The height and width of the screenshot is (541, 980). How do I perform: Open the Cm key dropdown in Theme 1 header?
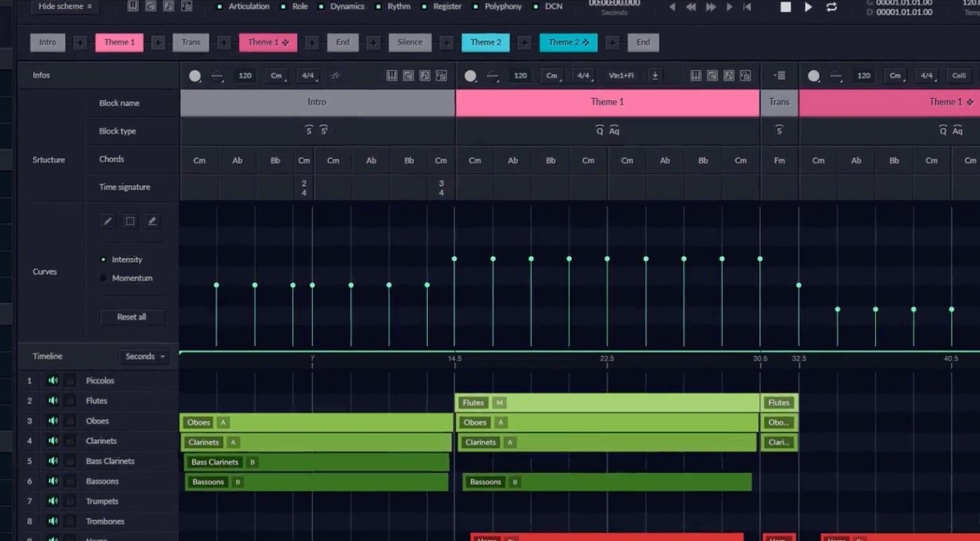(x=552, y=76)
